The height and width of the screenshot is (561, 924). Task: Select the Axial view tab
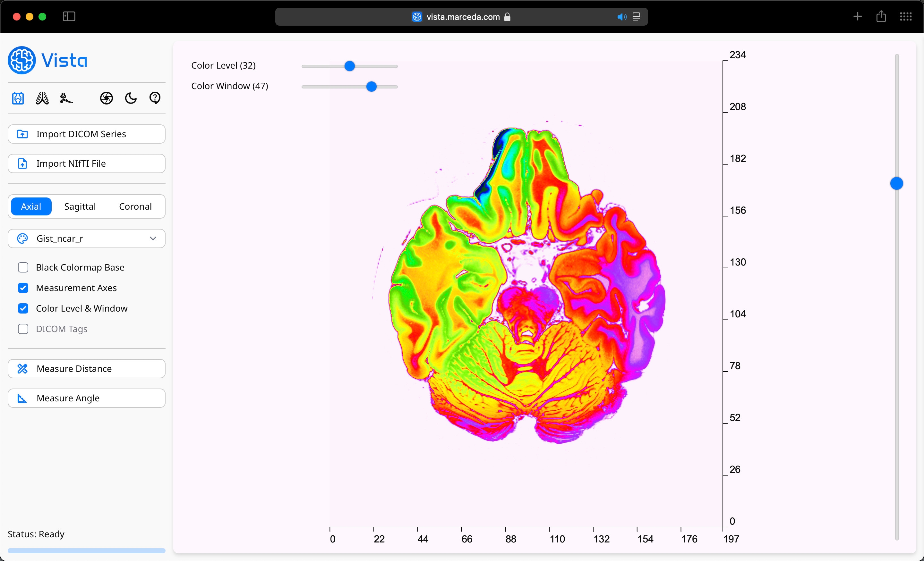coord(31,206)
